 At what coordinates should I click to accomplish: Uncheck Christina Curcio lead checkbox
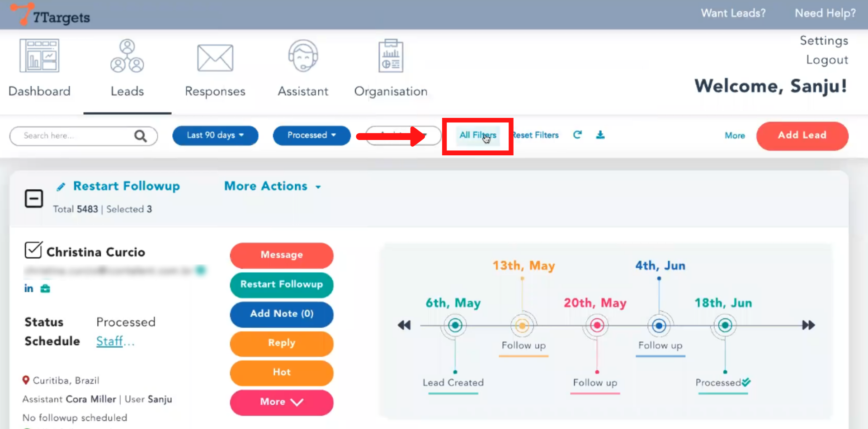pos(33,250)
